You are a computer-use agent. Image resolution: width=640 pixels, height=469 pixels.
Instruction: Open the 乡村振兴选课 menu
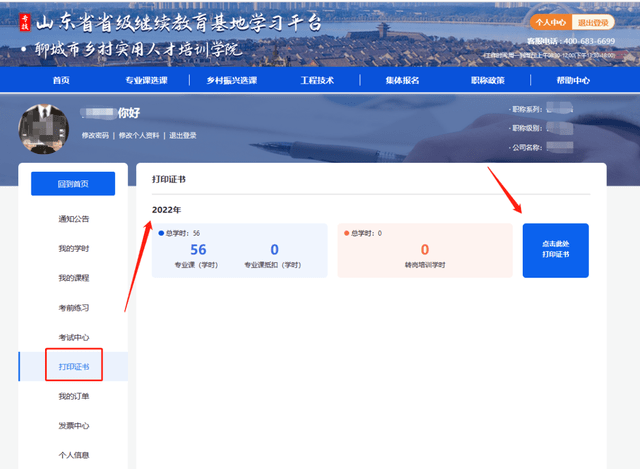coord(232,80)
